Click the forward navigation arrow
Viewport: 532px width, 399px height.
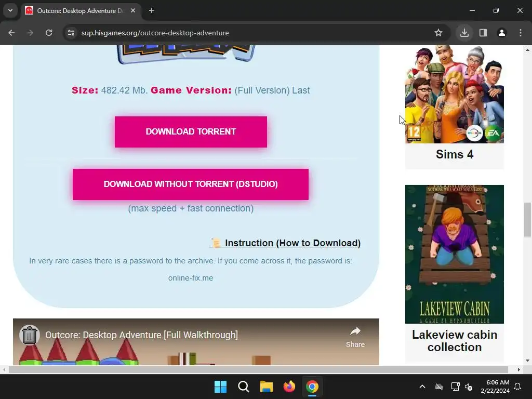(x=30, y=33)
